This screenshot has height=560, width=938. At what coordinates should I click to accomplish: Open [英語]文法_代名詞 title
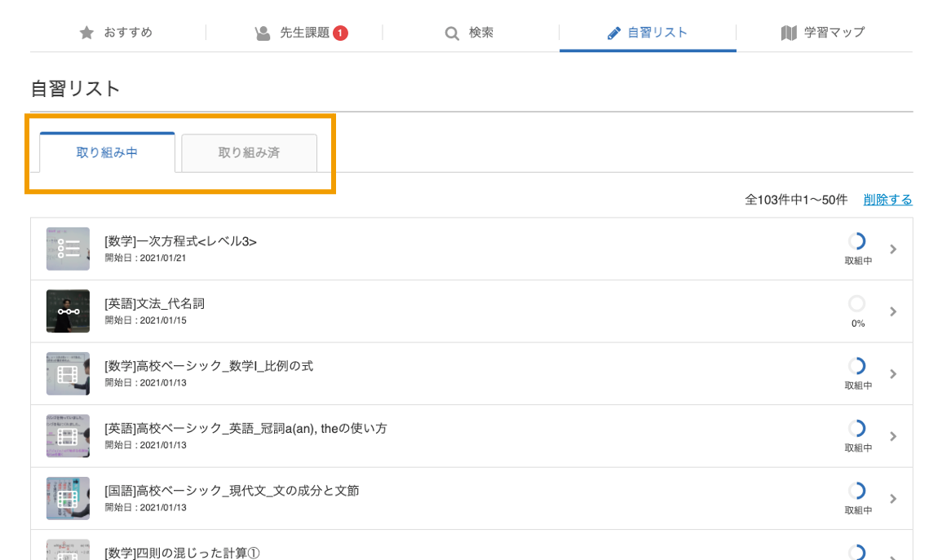[154, 303]
